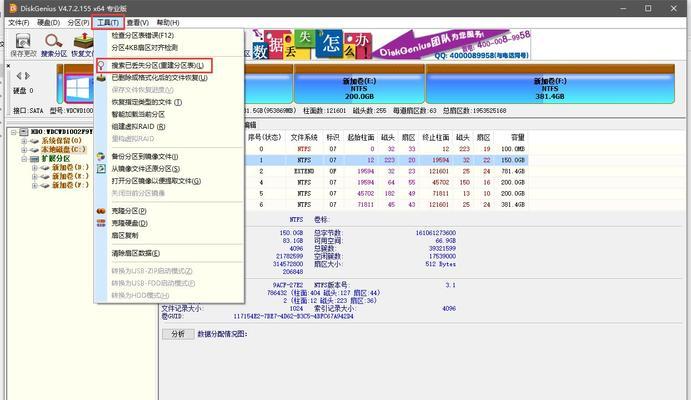
Task: Click the 扩展分区 extended partition icon
Action: click(34, 159)
